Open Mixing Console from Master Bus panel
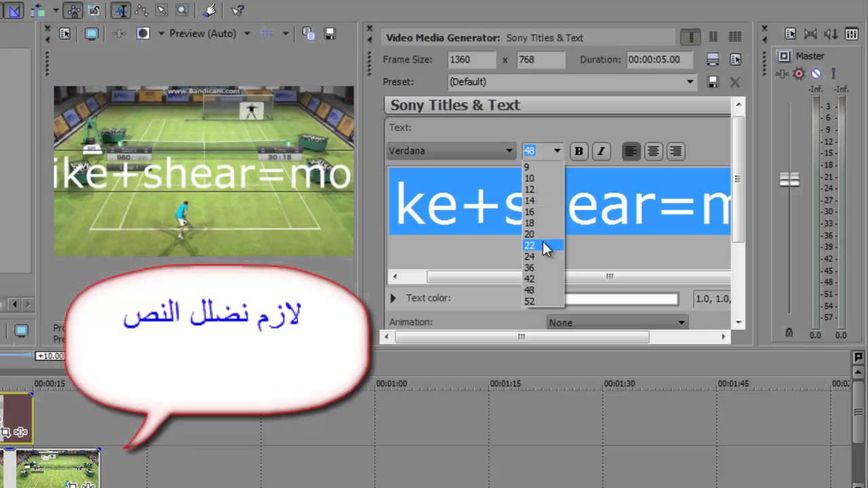This screenshot has height=488, width=868. [850, 33]
